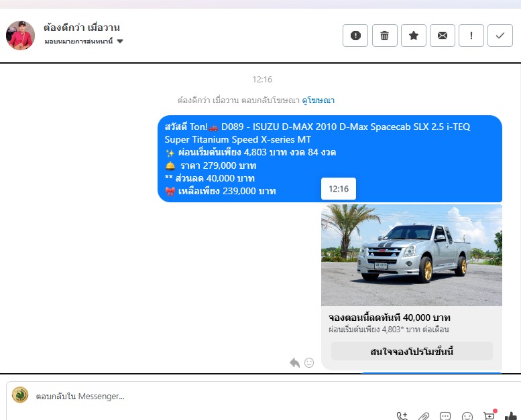This screenshot has height=420, width=521.
Task: Mark conversation as spam with exclamation octagon
Action: point(355,36)
